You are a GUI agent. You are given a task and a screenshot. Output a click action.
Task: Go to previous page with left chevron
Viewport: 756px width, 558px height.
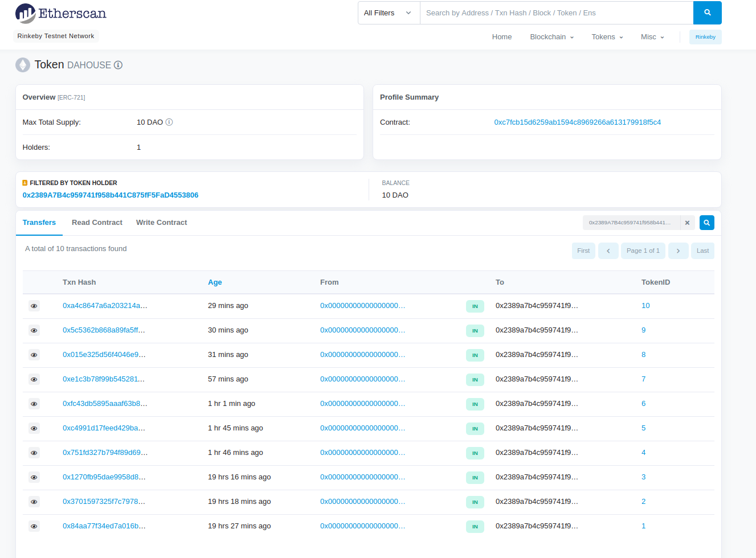click(x=608, y=251)
